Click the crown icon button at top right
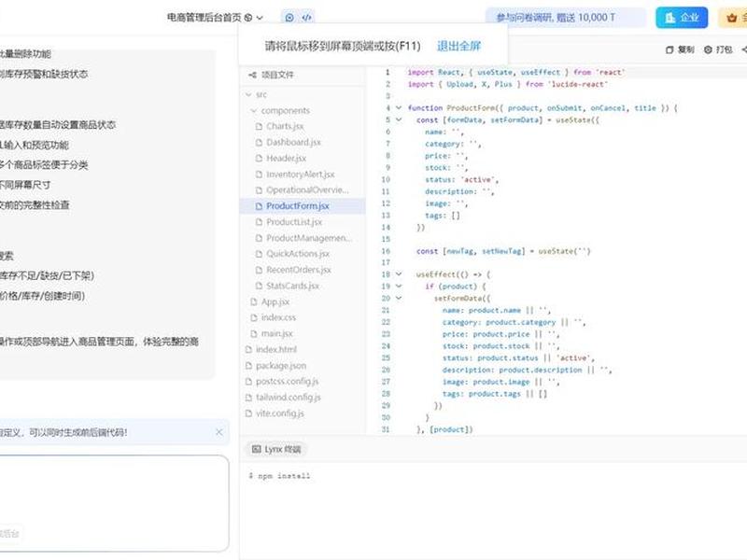 (x=732, y=18)
